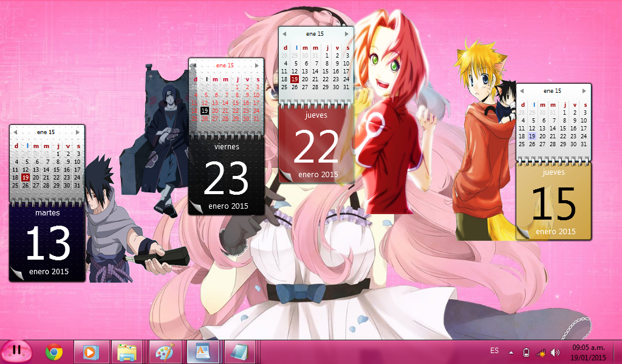Image resolution: width=622 pixels, height=364 pixels.
Task: Launch Google Chrome from the taskbar
Action: point(54,352)
